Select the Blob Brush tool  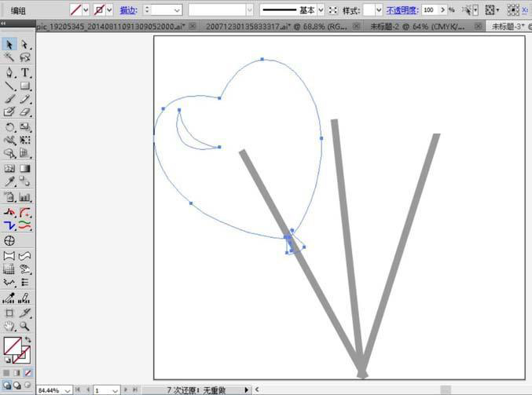(x=9, y=112)
